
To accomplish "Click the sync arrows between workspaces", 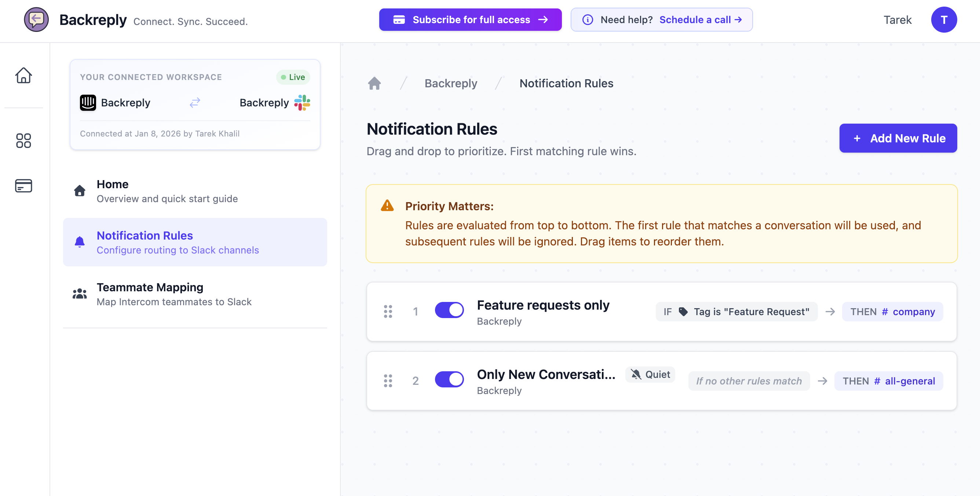I will (x=194, y=103).
